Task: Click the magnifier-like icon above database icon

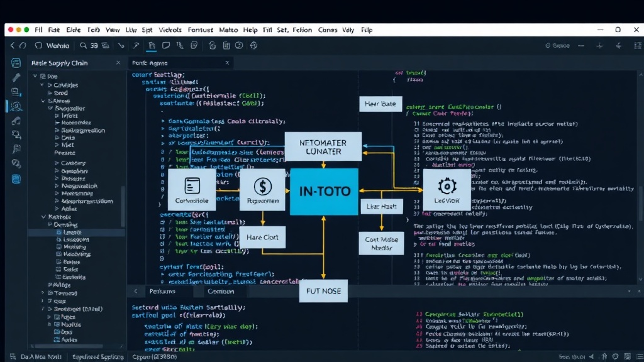Action: tap(16, 163)
